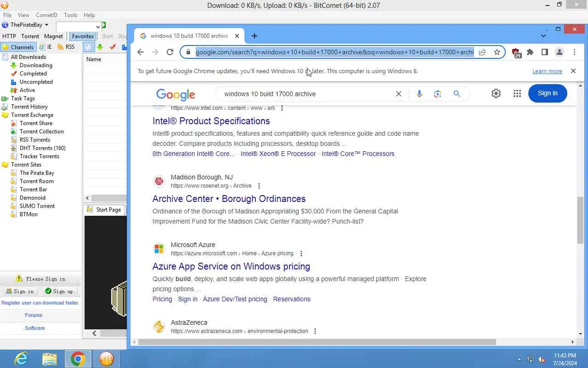Viewport: 588px width, 368px height.
Task: Open the Chrome profile avatar icon
Action: (560, 52)
